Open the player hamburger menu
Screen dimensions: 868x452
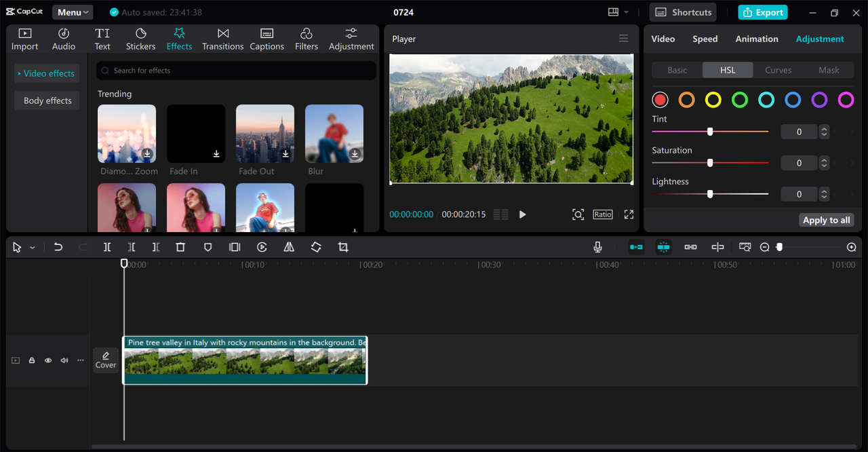point(623,39)
